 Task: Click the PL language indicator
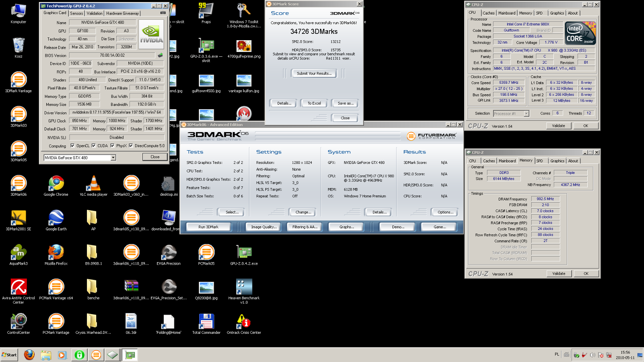(557, 354)
